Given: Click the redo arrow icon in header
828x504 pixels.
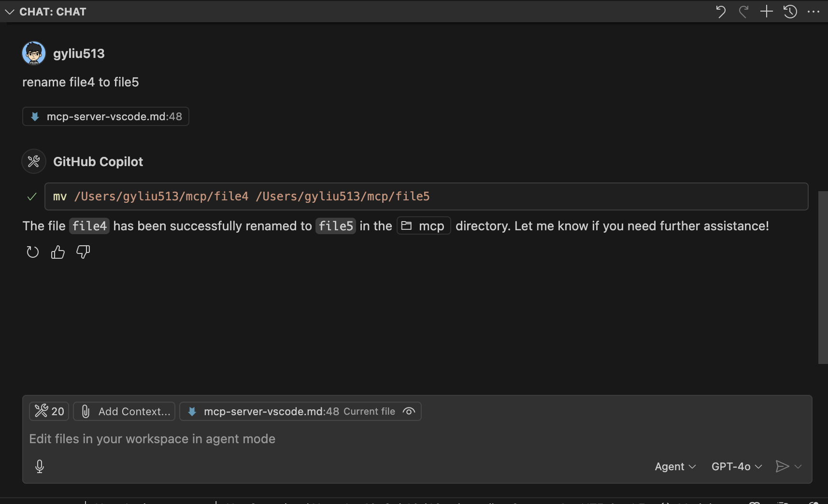Looking at the screenshot, I should (x=743, y=12).
